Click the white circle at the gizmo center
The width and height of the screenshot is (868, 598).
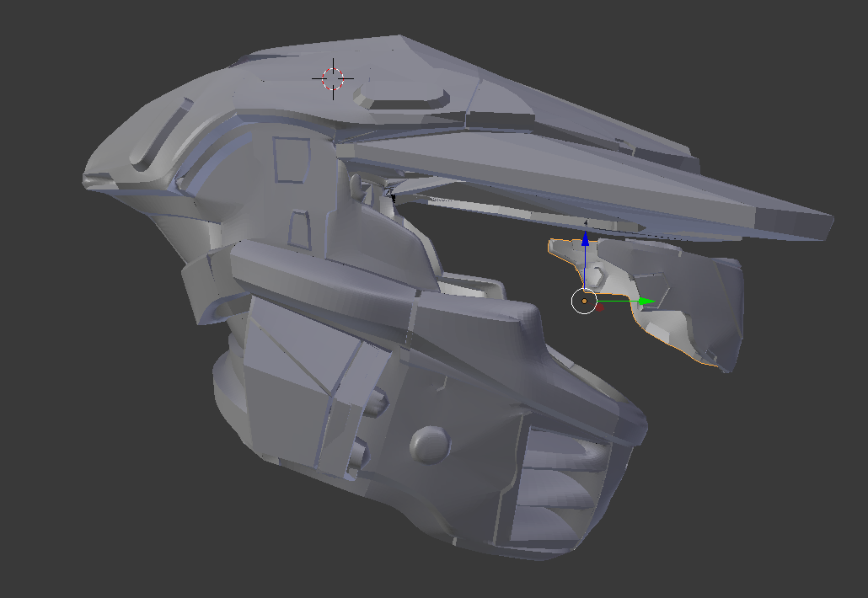584,301
